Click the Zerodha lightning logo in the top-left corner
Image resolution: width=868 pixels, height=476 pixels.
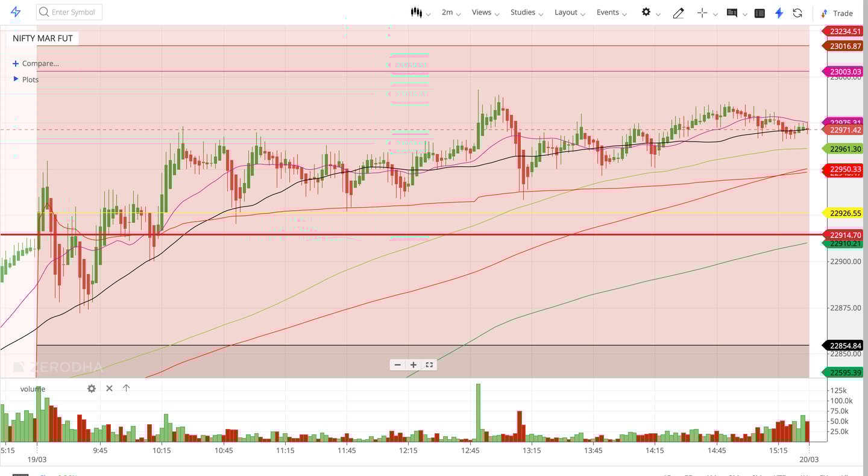tap(16, 12)
